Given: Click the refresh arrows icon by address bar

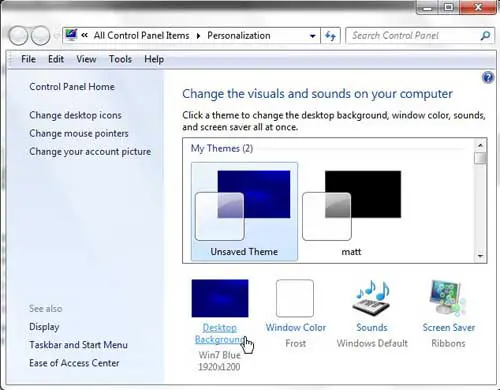Looking at the screenshot, I should [330, 36].
